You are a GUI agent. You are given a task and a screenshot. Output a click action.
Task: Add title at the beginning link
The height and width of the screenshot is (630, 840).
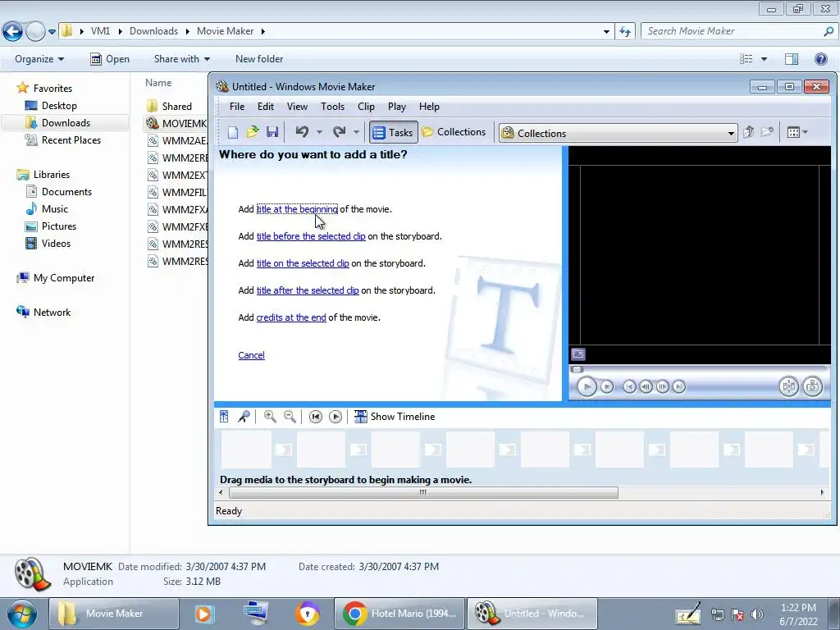tap(297, 209)
